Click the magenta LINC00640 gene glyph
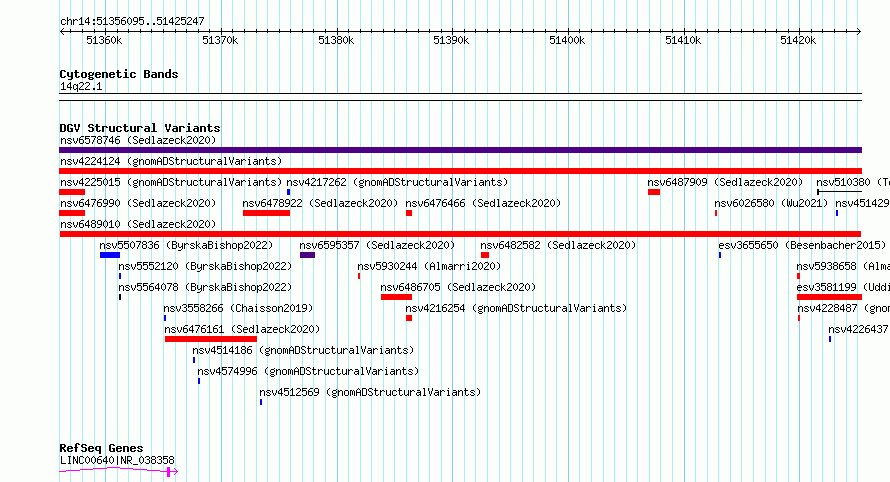Screen dimensions: 890x482 pyautogui.click(x=118, y=471)
